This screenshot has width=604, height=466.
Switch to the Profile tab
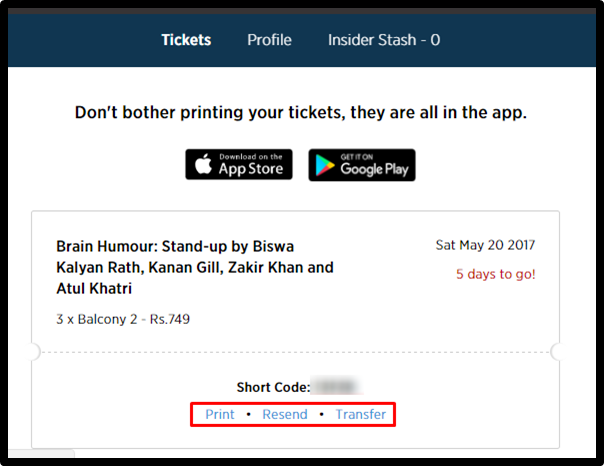pos(269,40)
